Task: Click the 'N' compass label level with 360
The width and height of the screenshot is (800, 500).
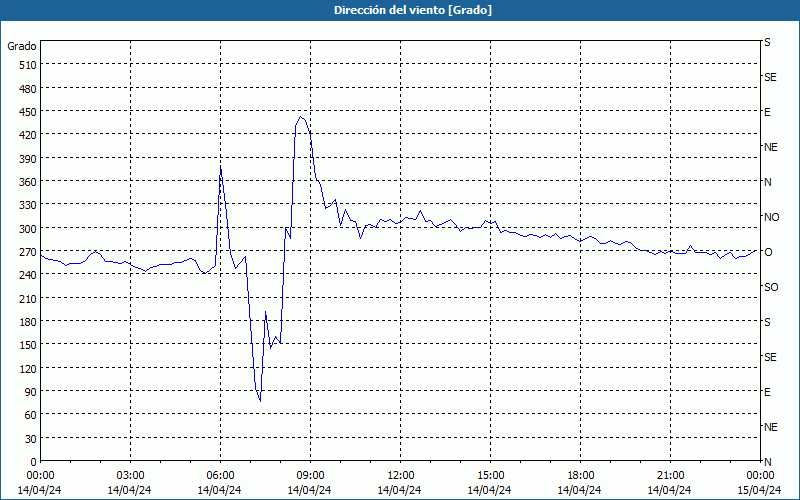Action: point(767,182)
